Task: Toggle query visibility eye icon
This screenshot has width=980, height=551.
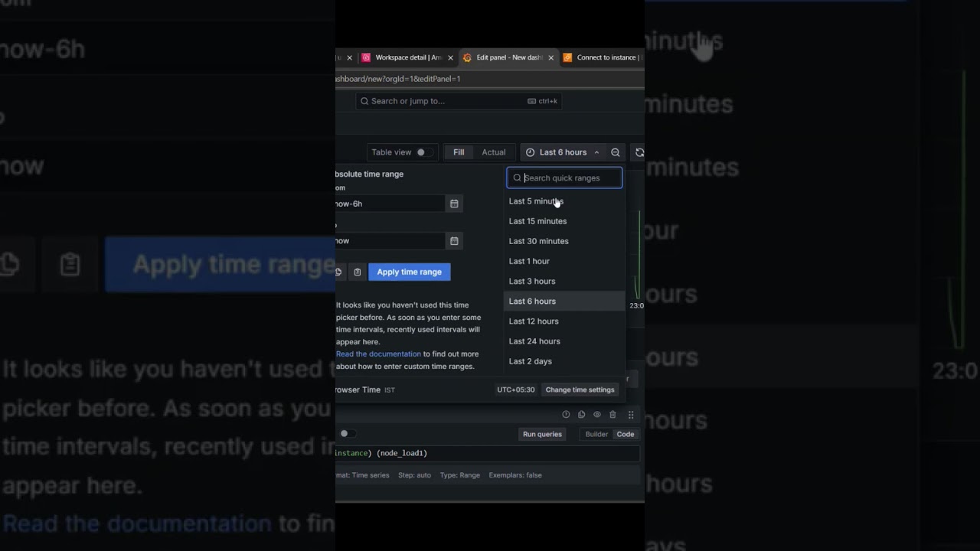Action: tap(597, 414)
